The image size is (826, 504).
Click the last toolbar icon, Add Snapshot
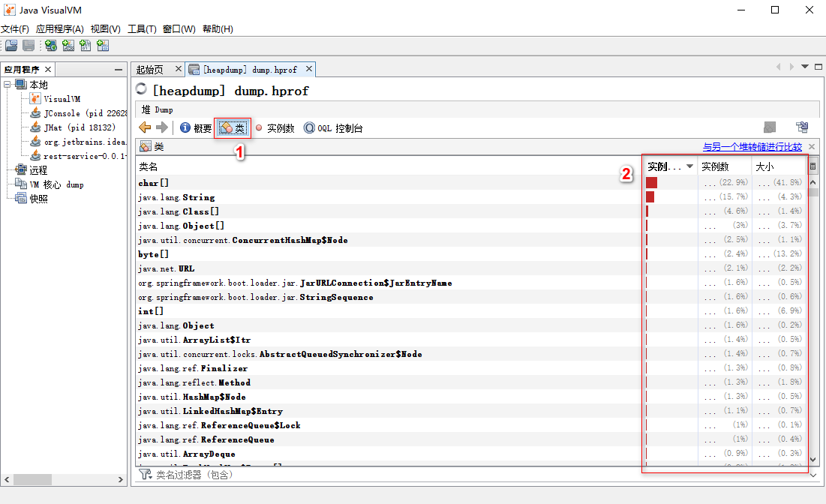pyautogui.click(x=103, y=46)
